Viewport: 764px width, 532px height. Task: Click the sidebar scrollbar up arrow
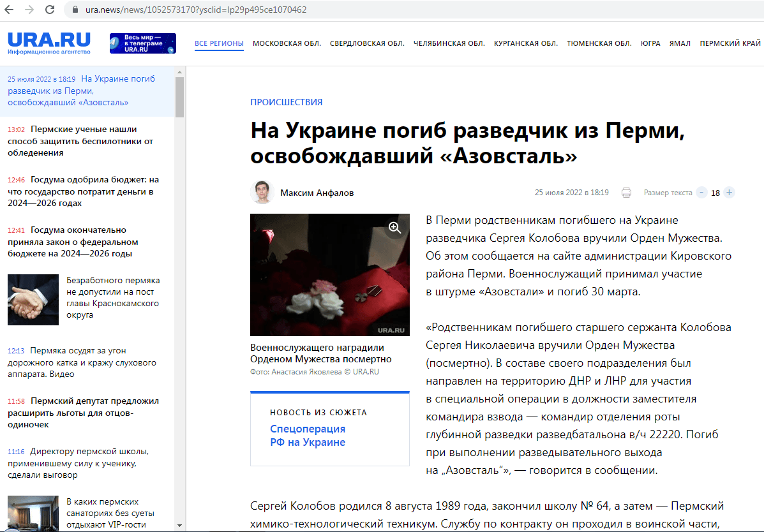tap(179, 72)
